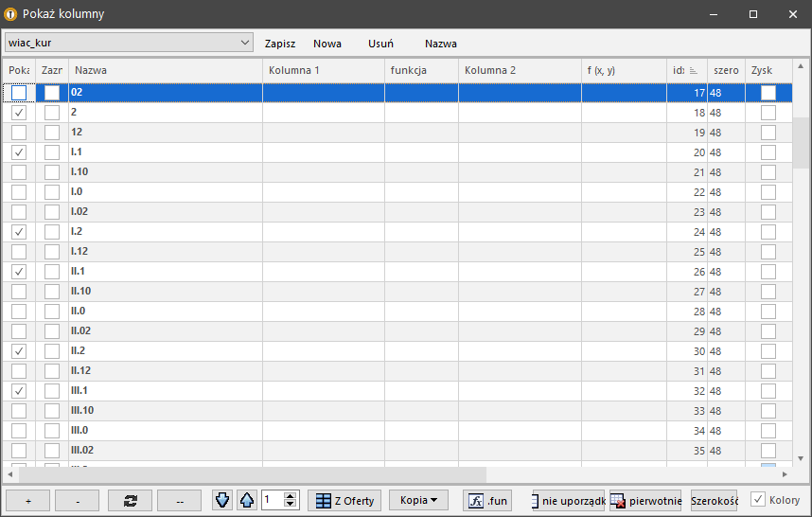The image size is (812, 517).
Task: Click the plus add row button
Action: (x=27, y=501)
